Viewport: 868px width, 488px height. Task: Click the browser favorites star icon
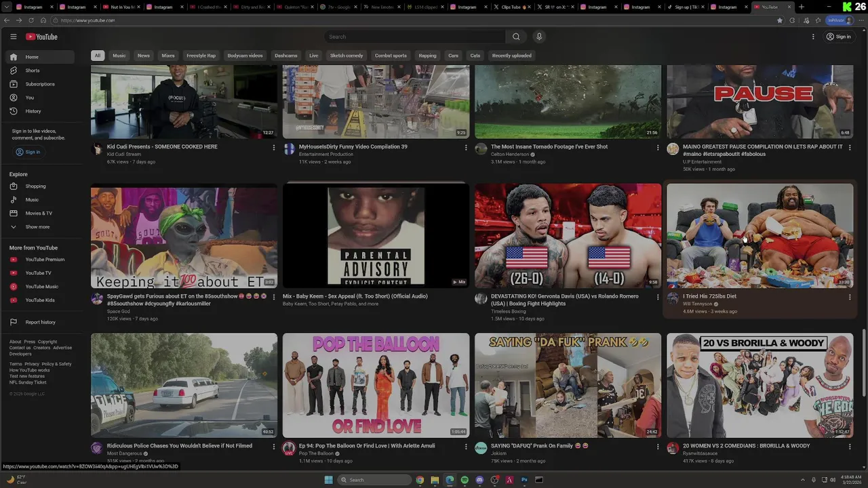click(x=780, y=20)
